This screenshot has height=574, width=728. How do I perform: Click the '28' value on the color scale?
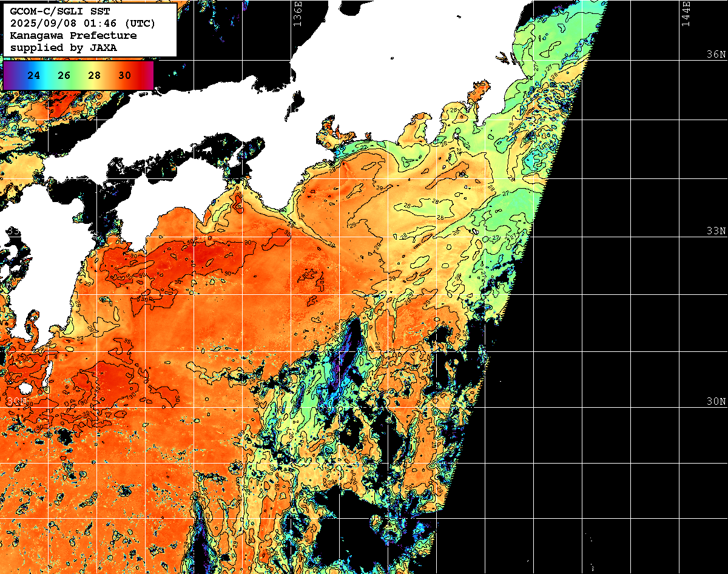click(x=95, y=76)
